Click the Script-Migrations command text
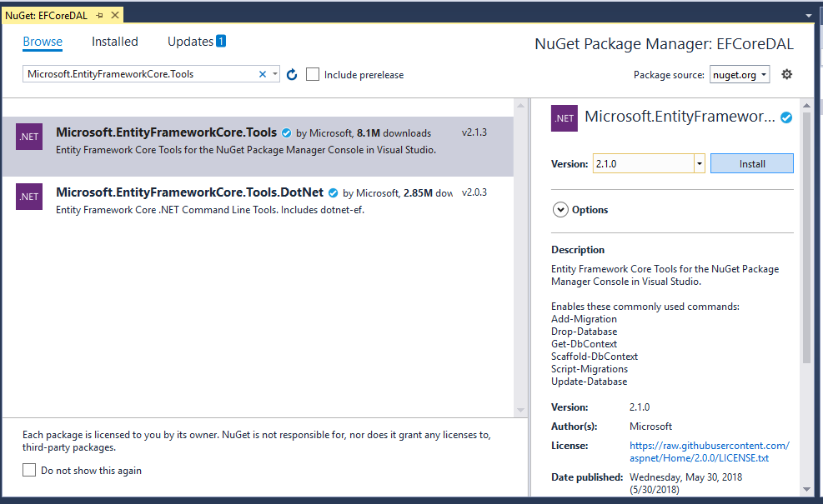The width and height of the screenshot is (823, 504). (x=589, y=369)
